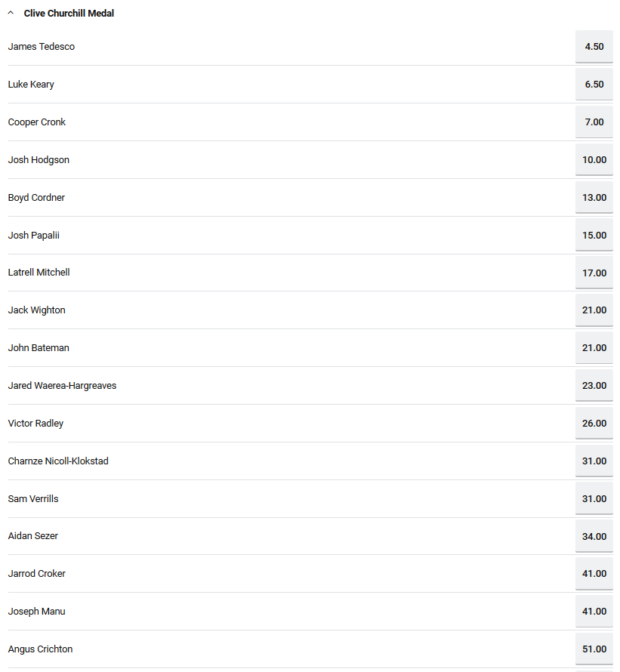Select Angus Crichton at 51.00
The image size is (620, 672).
click(594, 649)
